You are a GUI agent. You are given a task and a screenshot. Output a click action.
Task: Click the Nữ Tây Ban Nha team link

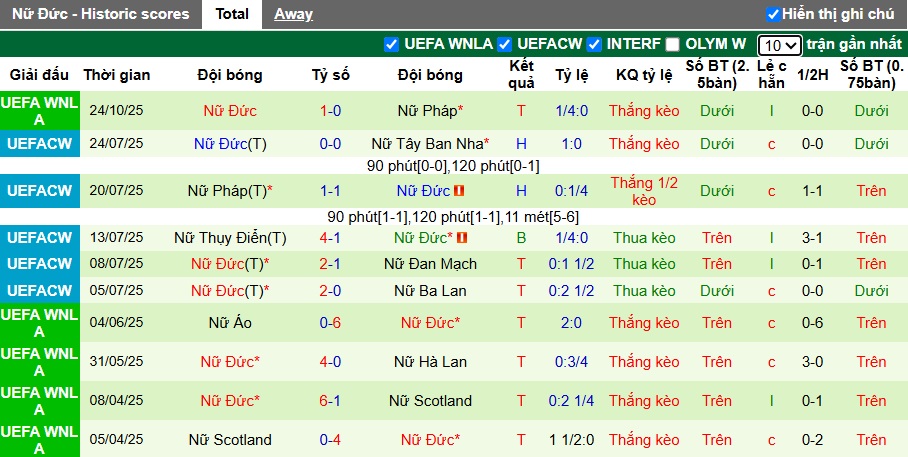[x=427, y=144]
